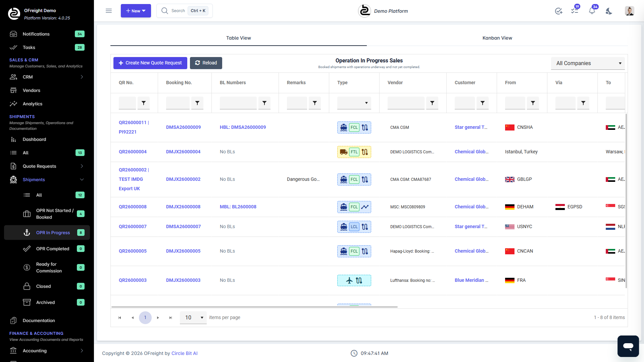Open the tasks checklist icon in the header
Viewport: 644px width, 362px height.
coord(575,10)
